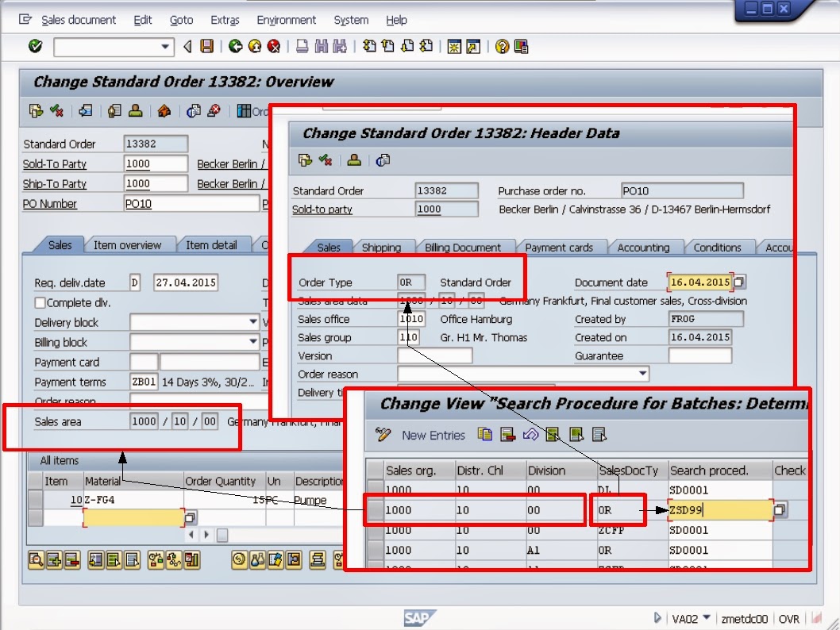Open search help for ZSD99 field
Viewport: 840px width, 630px height.
(x=780, y=510)
